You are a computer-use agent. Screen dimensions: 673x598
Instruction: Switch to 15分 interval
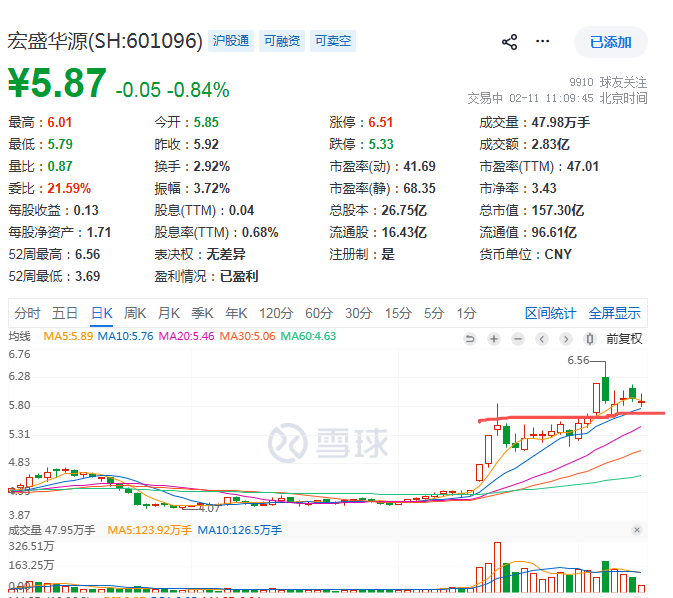click(x=398, y=313)
